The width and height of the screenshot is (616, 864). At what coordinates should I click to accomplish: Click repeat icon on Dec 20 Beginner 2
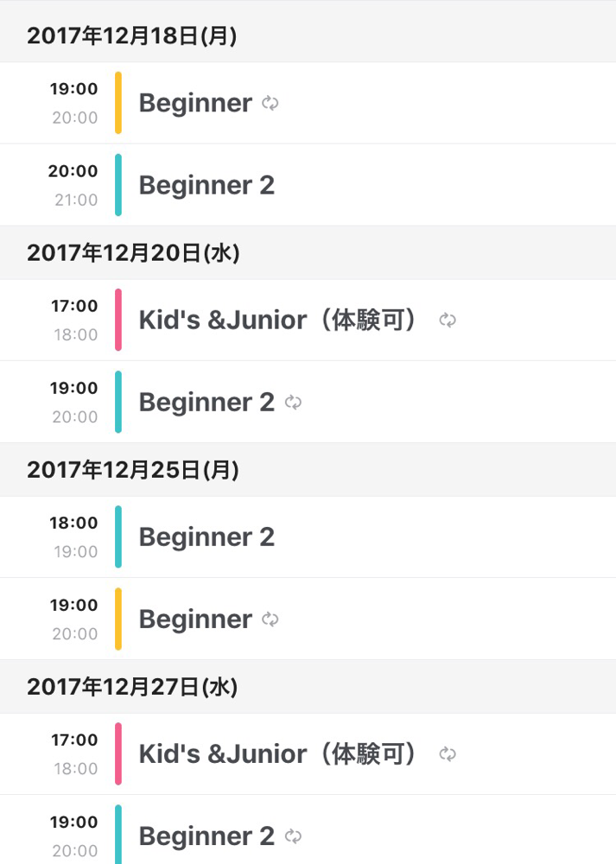click(293, 403)
